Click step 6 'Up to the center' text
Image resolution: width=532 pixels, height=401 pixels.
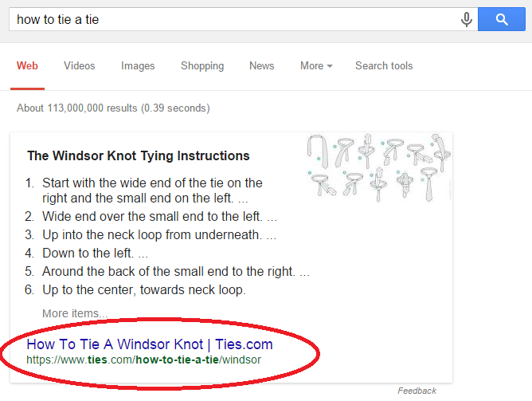[x=144, y=289]
